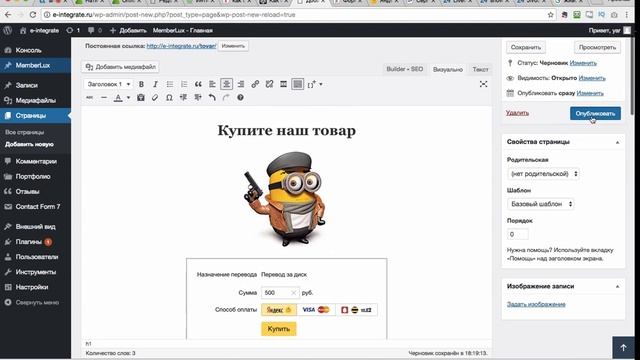
Task: Insert a bulleted list
Action: (169, 84)
